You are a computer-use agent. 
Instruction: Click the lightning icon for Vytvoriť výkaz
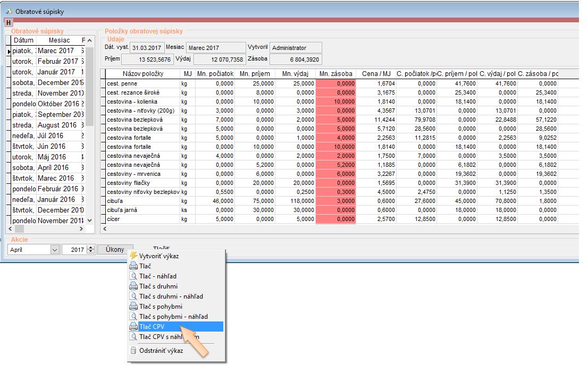tap(133, 256)
